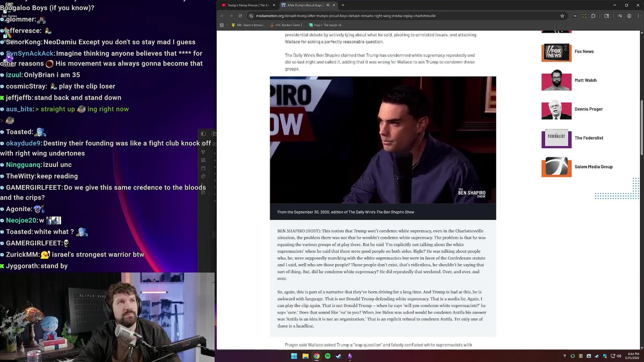This screenshot has width=644, height=362.
Task: Open Google Chrome from the taskbar
Action: (x=316, y=356)
